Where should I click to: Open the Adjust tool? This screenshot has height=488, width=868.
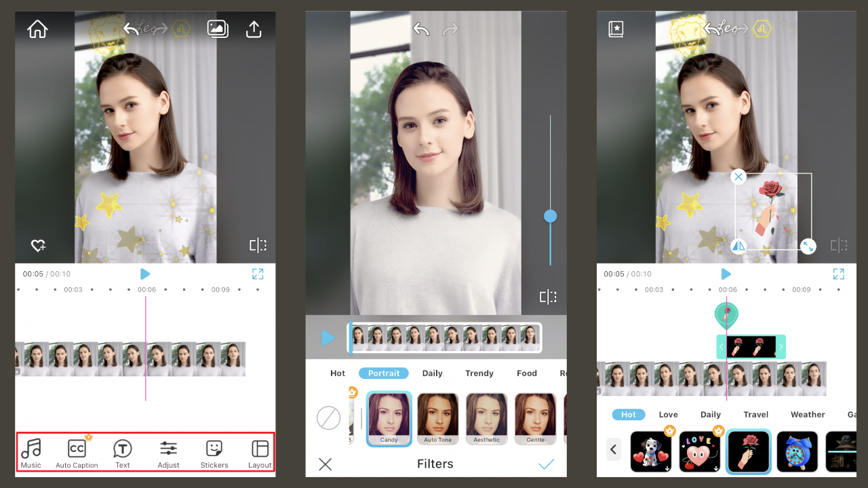point(168,452)
